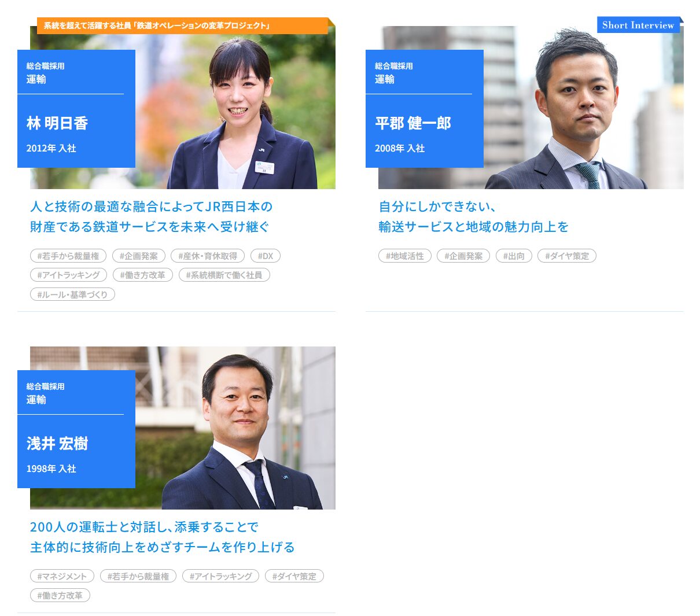
Task: Click the Short Interview label
Action: click(x=638, y=25)
